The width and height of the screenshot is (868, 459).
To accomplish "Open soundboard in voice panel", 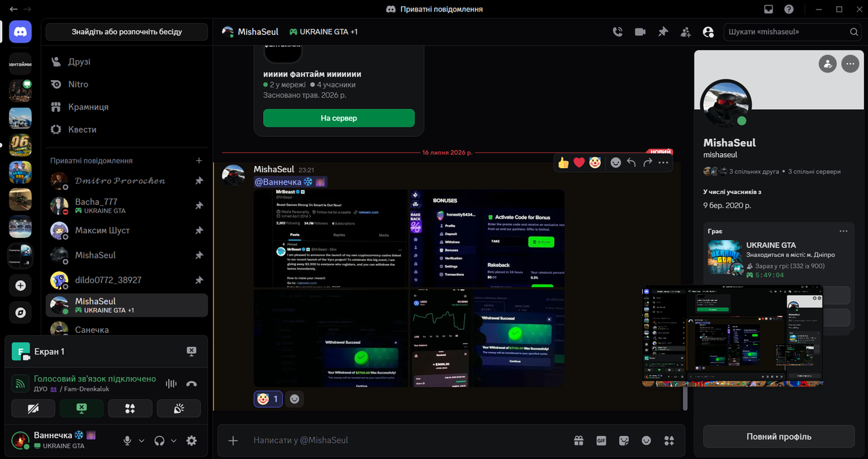I will (x=179, y=408).
